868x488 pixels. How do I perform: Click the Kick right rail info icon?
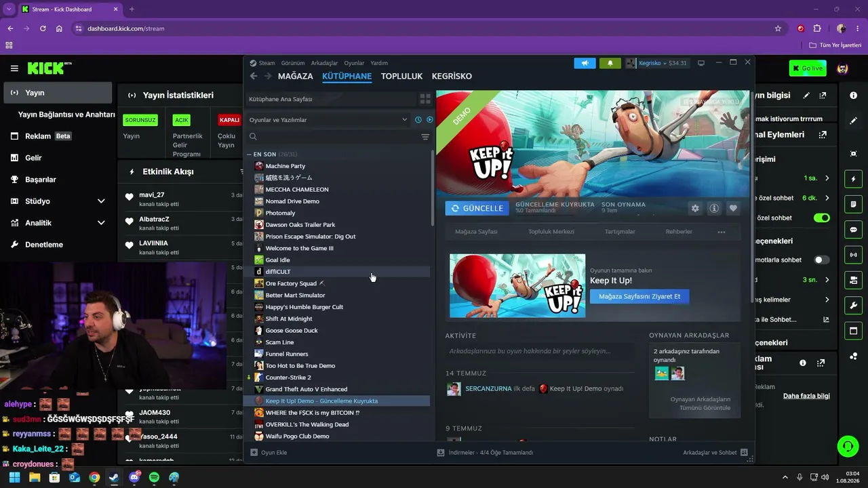pyautogui.click(x=853, y=96)
